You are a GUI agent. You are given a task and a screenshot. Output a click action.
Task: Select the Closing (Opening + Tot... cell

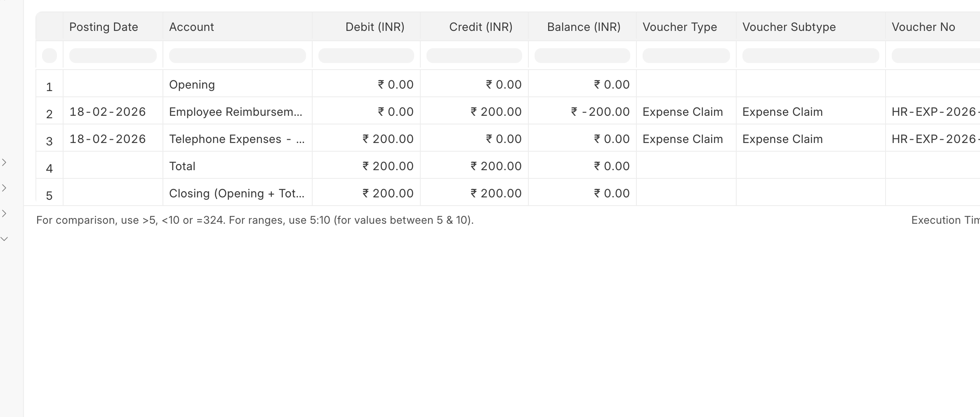(x=237, y=194)
